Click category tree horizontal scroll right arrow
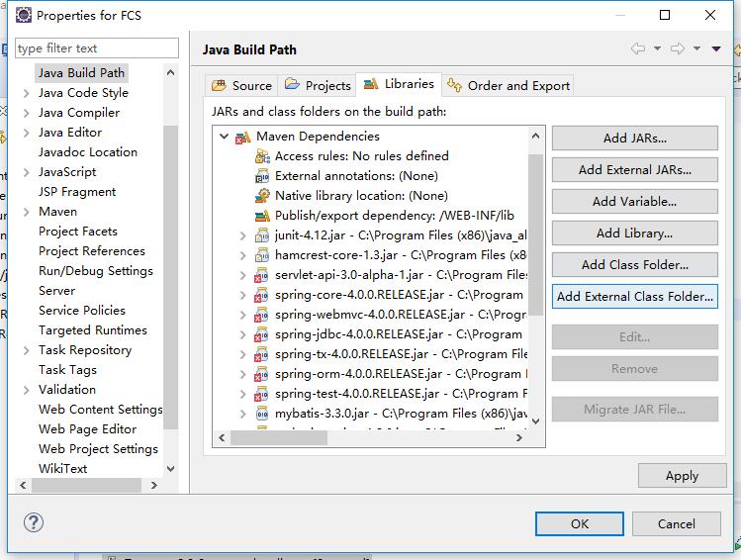741x560 pixels. [x=153, y=485]
